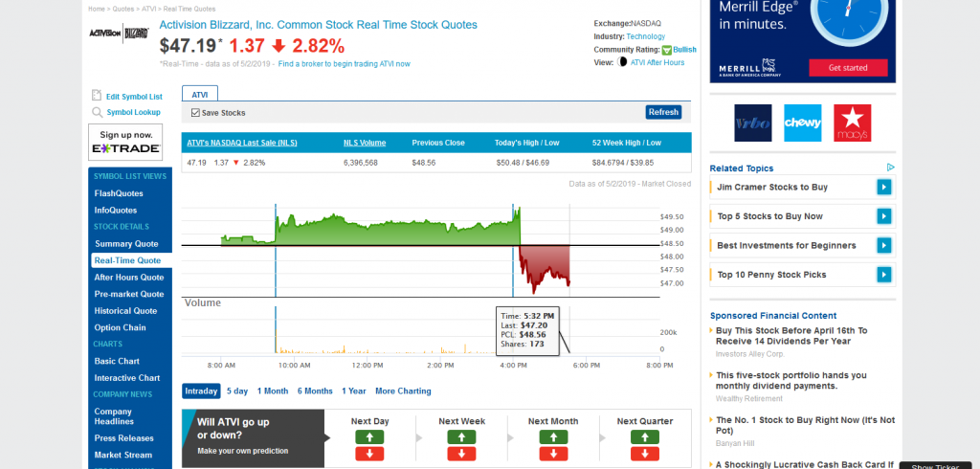Open the Edit Symbol List icon
The height and width of the screenshot is (469, 980).
point(97,96)
